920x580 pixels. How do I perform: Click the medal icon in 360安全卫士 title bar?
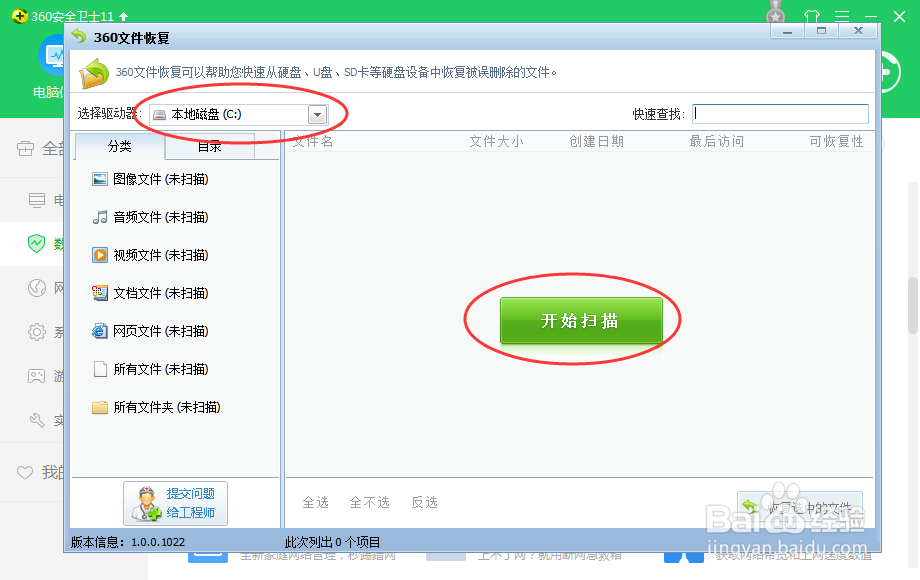point(776,12)
